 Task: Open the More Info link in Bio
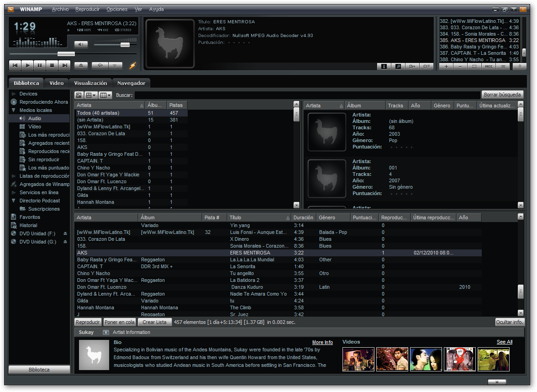[x=322, y=342]
